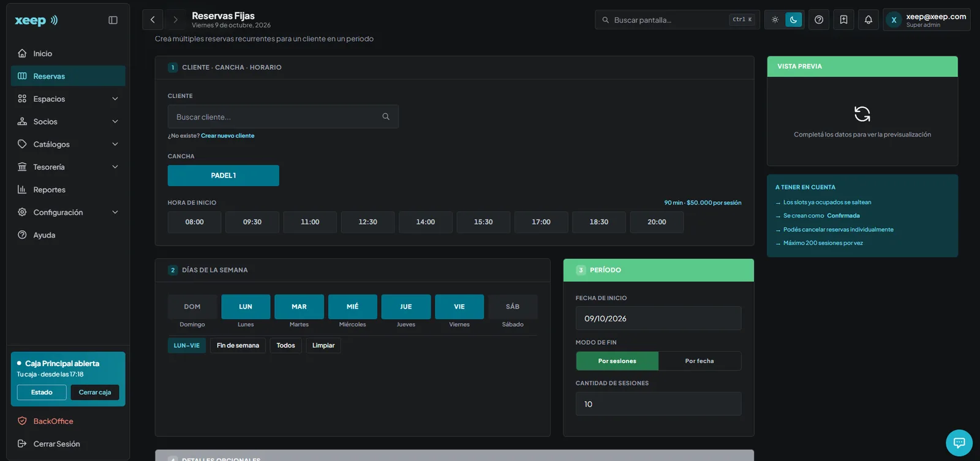Open the bookmarks icon in header
980x461 pixels.
(x=843, y=20)
